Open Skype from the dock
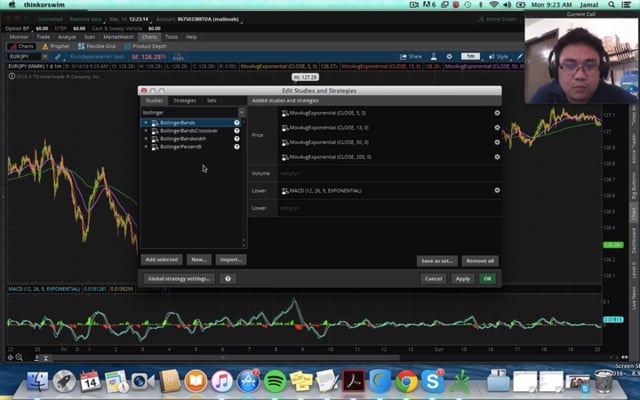640x400 pixels. click(x=432, y=380)
